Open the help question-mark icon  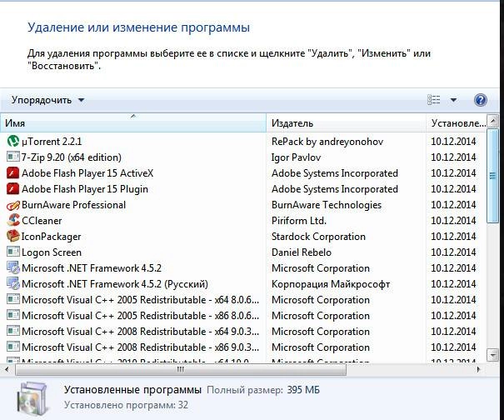(480, 100)
